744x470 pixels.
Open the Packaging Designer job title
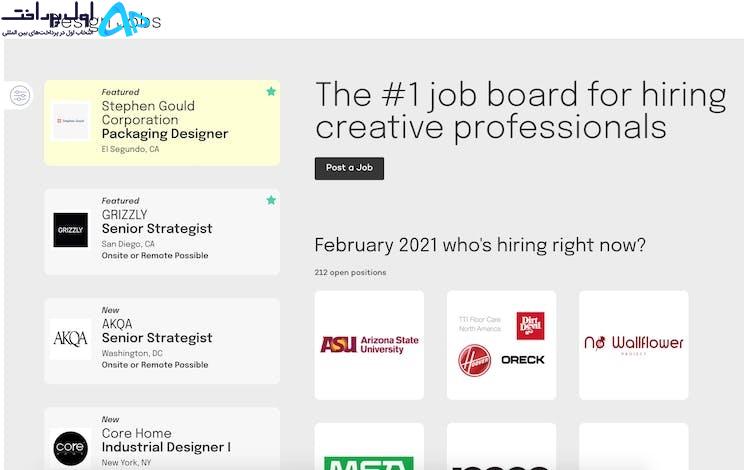pyautogui.click(x=165, y=134)
